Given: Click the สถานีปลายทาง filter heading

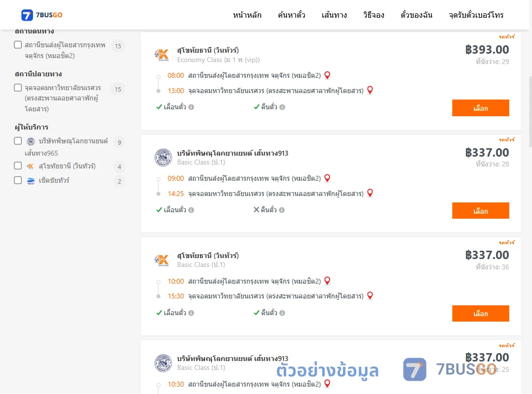Looking at the screenshot, I should (x=38, y=74).
